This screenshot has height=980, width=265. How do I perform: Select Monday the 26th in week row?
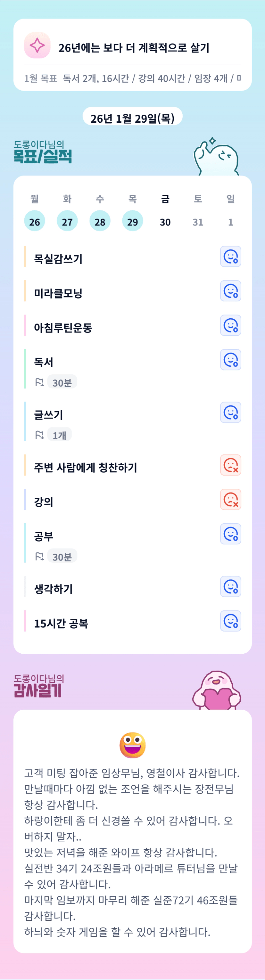click(x=35, y=221)
